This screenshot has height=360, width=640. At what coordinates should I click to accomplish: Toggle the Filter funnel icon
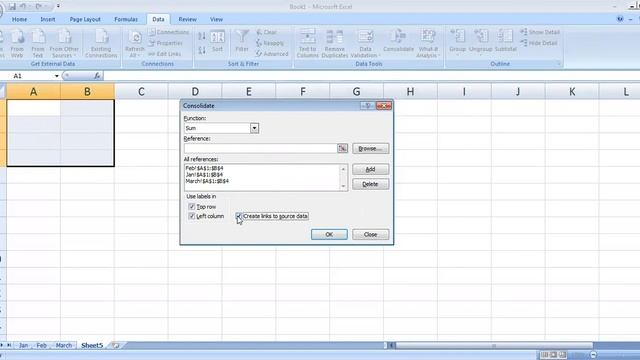point(242,37)
